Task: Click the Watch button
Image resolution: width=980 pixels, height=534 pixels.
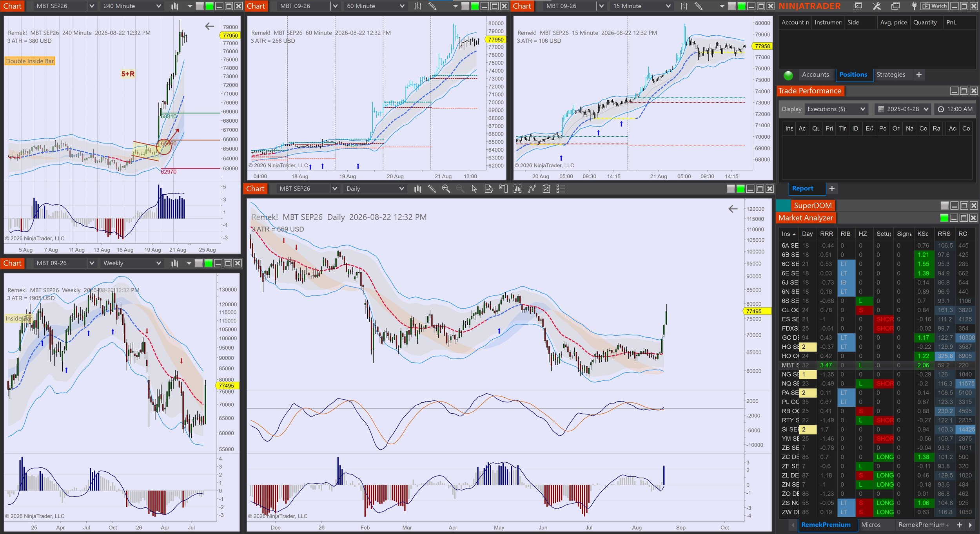Action: pyautogui.click(x=935, y=6)
